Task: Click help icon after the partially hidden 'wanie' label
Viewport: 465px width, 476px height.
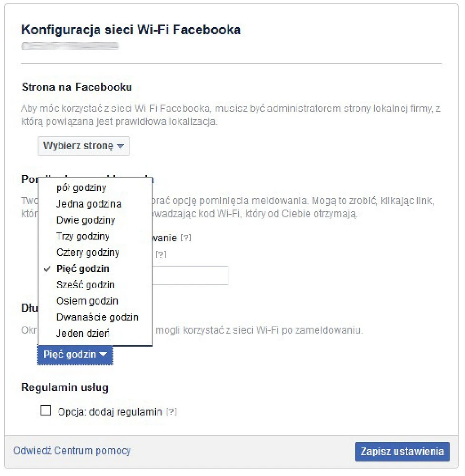Action: pyautogui.click(x=186, y=238)
